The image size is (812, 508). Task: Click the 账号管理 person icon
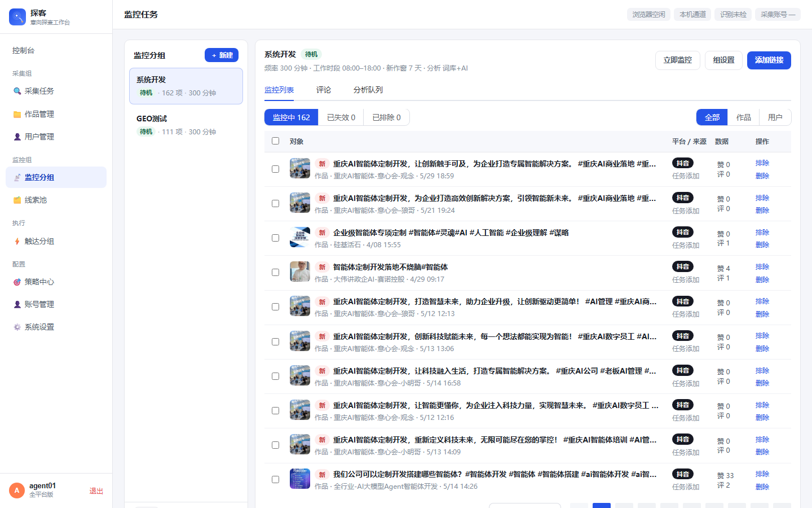17,304
